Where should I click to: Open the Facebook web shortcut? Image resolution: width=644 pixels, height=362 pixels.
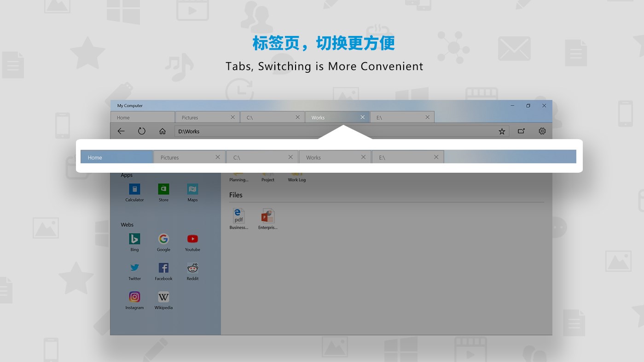point(163,268)
